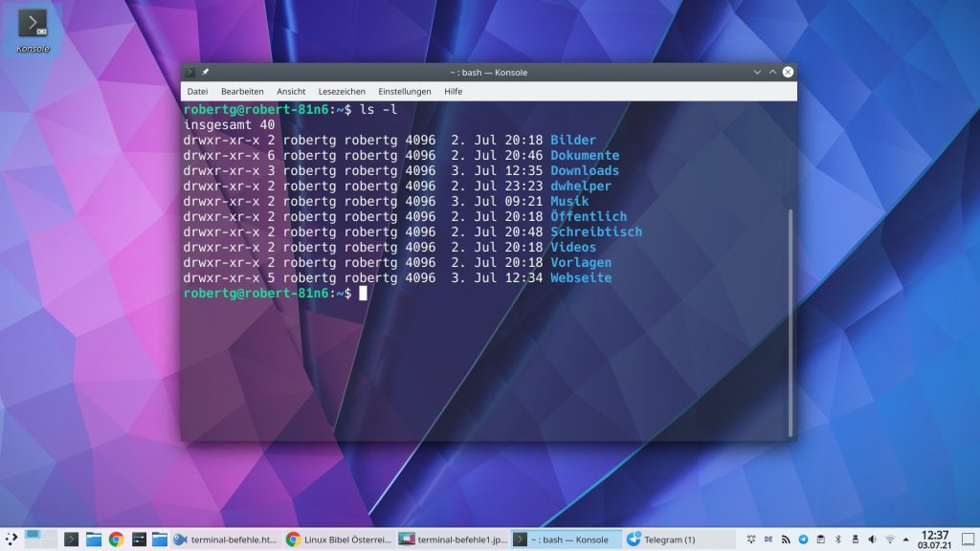Expand hidden system tray icons arrow
The height and width of the screenshot is (551, 980).
tap(905, 540)
